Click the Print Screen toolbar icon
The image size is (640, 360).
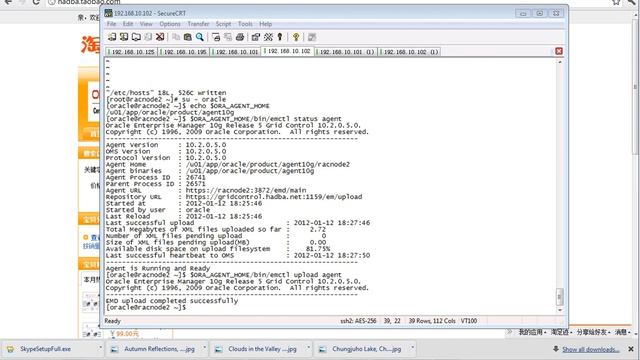pos(216,37)
